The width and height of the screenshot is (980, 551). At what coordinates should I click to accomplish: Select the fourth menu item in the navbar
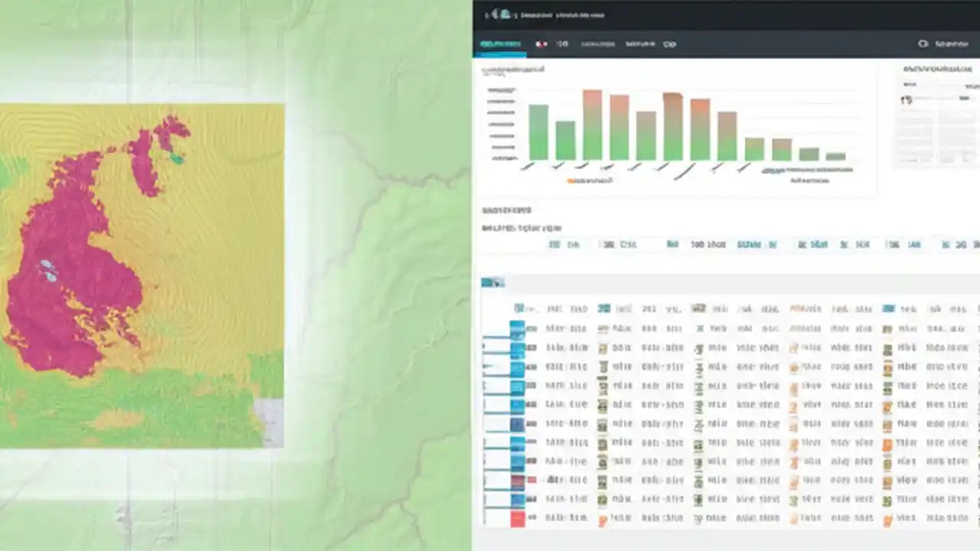coord(639,44)
